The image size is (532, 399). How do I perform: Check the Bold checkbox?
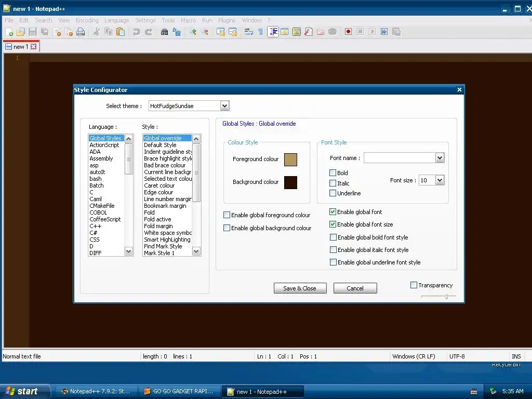tap(333, 172)
